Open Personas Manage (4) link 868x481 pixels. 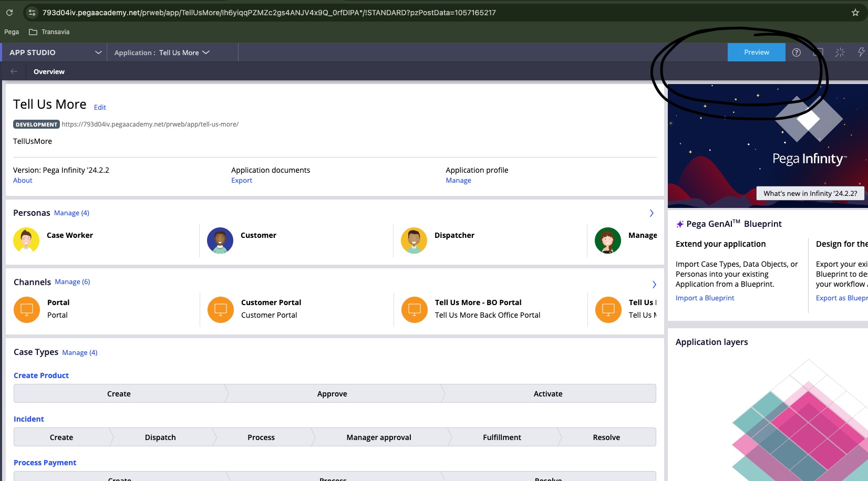click(x=71, y=213)
